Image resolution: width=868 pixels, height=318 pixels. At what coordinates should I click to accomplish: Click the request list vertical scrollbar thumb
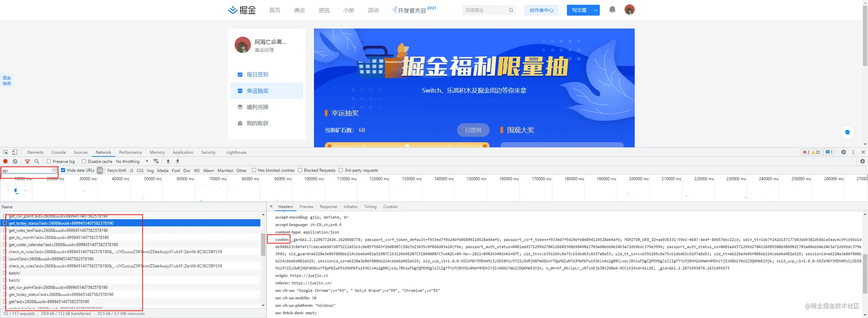263,244
